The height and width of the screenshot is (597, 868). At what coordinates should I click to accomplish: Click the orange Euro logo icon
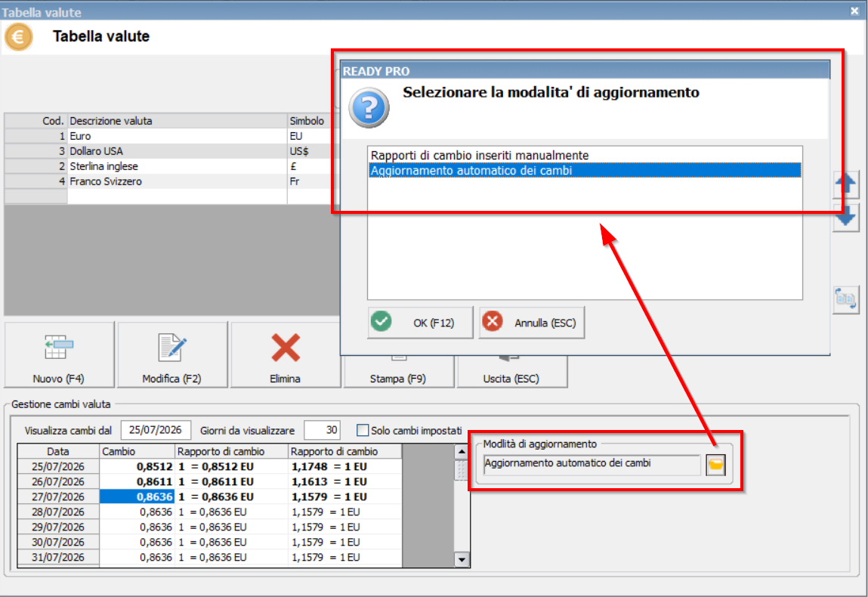[18, 37]
